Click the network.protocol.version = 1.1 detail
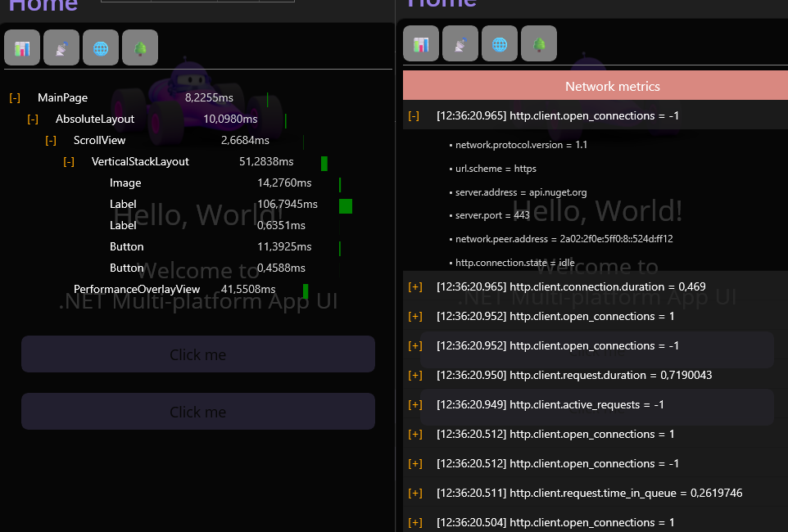 click(x=519, y=145)
